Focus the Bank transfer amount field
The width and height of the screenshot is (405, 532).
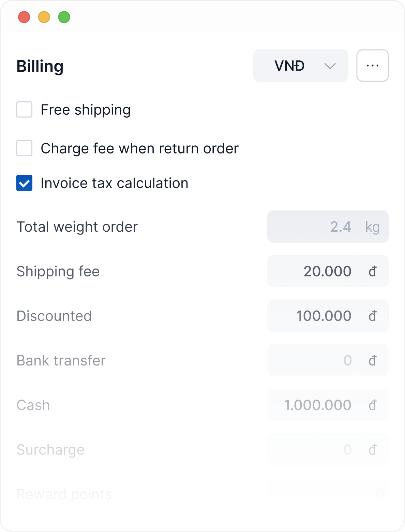[x=327, y=360]
